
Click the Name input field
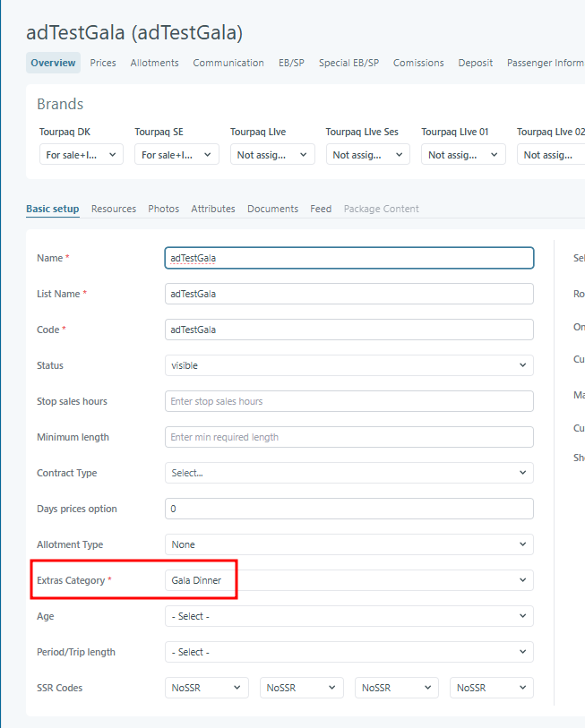point(348,258)
